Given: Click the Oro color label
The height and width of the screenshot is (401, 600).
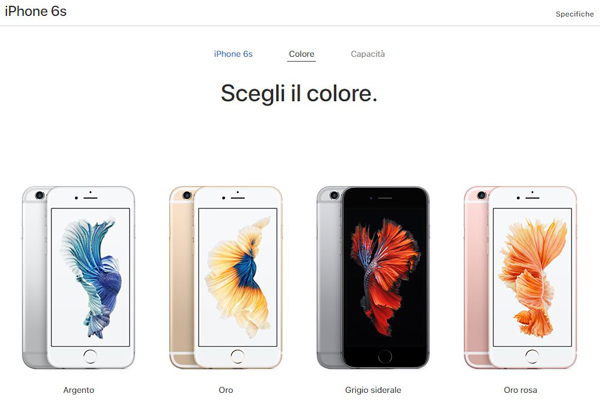Looking at the screenshot, I should 226,390.
